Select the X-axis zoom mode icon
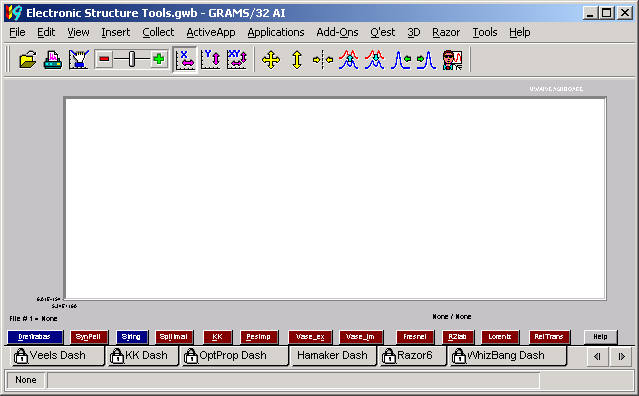639x396 pixels. click(185, 60)
